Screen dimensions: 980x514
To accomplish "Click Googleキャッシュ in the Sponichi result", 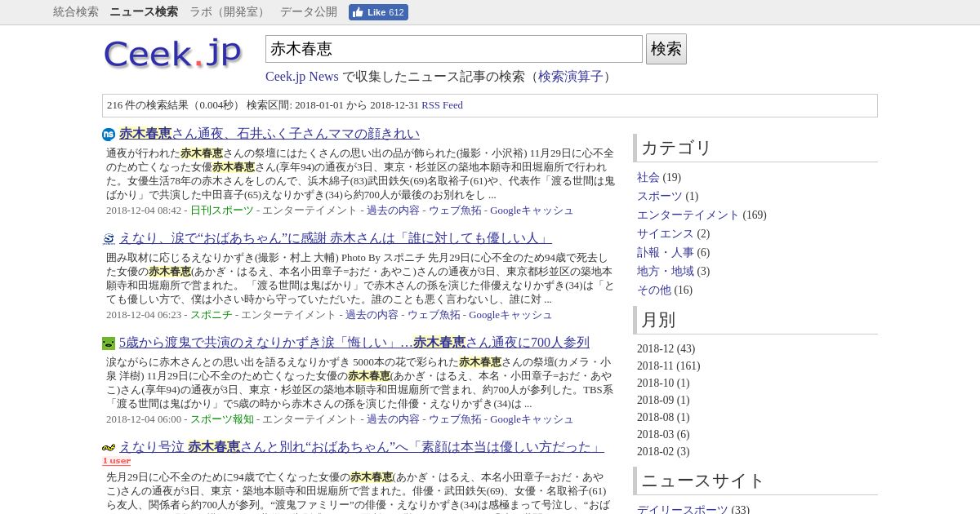I will pos(510,315).
